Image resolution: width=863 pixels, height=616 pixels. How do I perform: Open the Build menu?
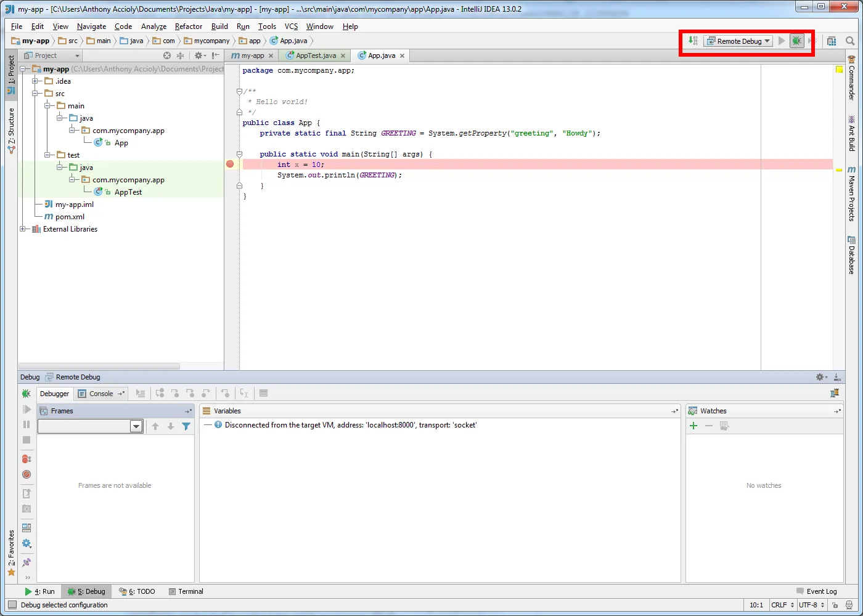(219, 26)
